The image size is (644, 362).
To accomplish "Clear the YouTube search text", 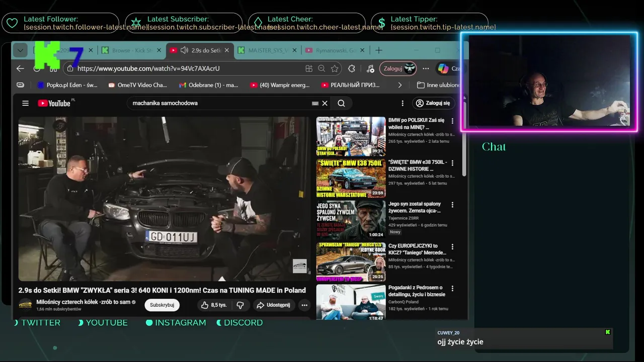I will coord(325,103).
